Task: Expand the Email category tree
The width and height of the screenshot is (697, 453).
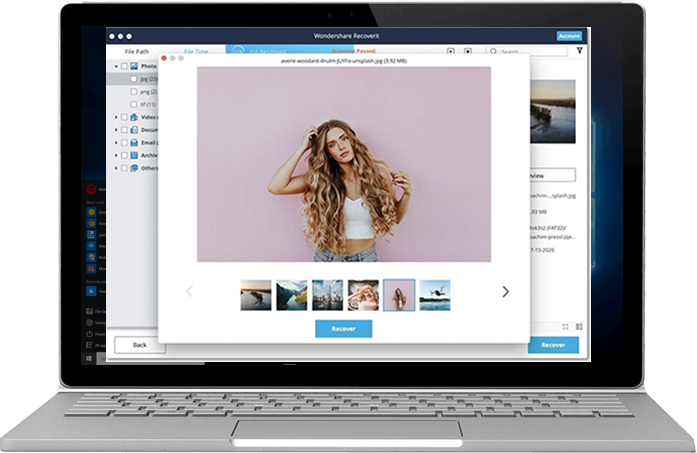Action: coord(116,143)
